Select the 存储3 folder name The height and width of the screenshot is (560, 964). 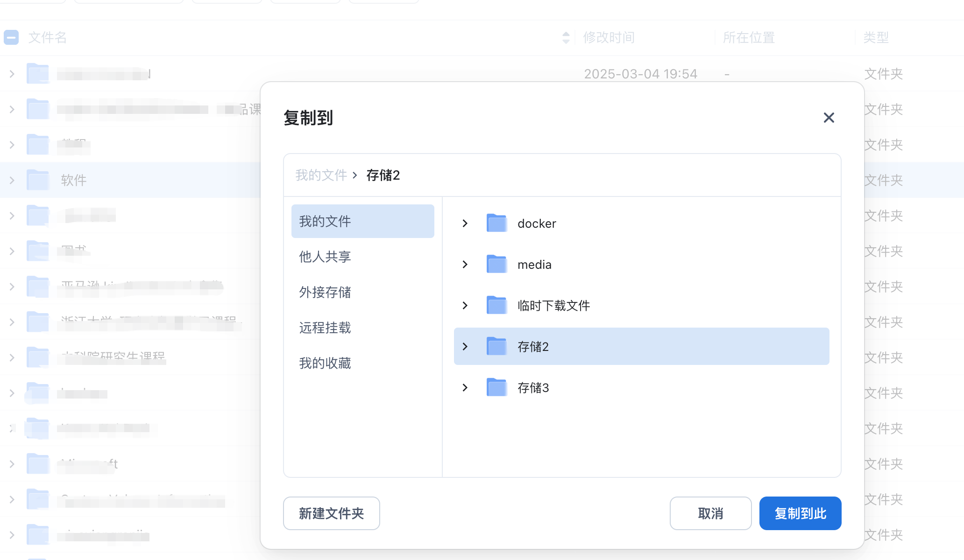coord(533,388)
